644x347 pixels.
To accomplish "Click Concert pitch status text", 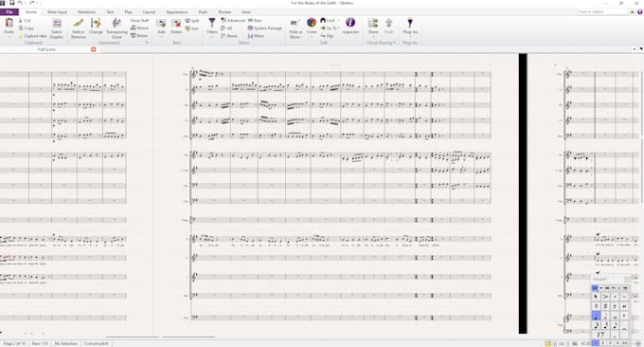I will pos(97,343).
